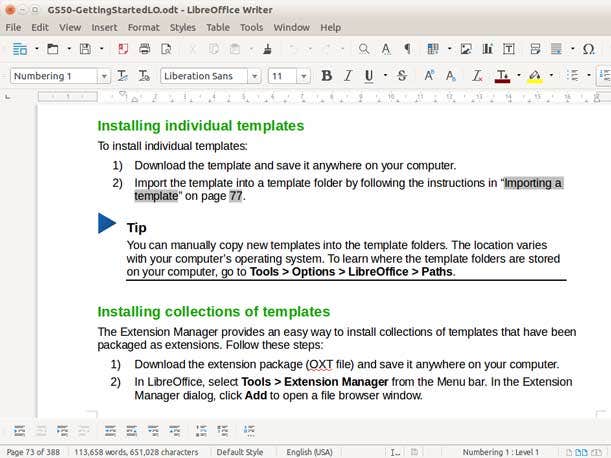611x458 pixels.
Task: Click the red font color swatch
Action: tap(501, 76)
